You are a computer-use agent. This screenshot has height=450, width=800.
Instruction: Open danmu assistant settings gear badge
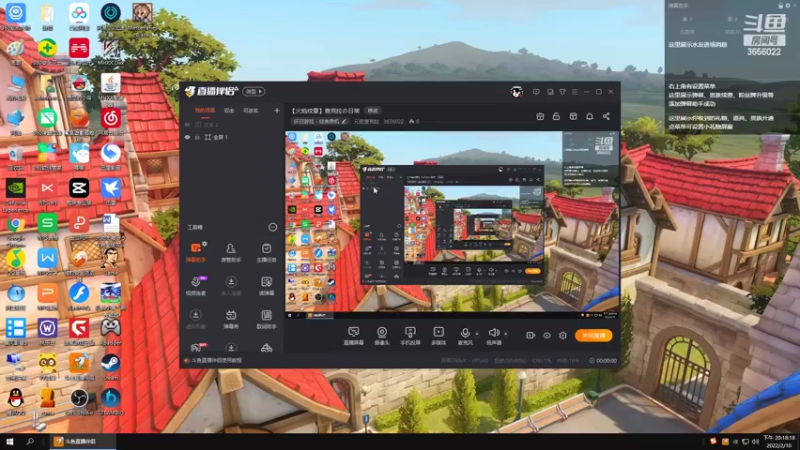(x=205, y=244)
